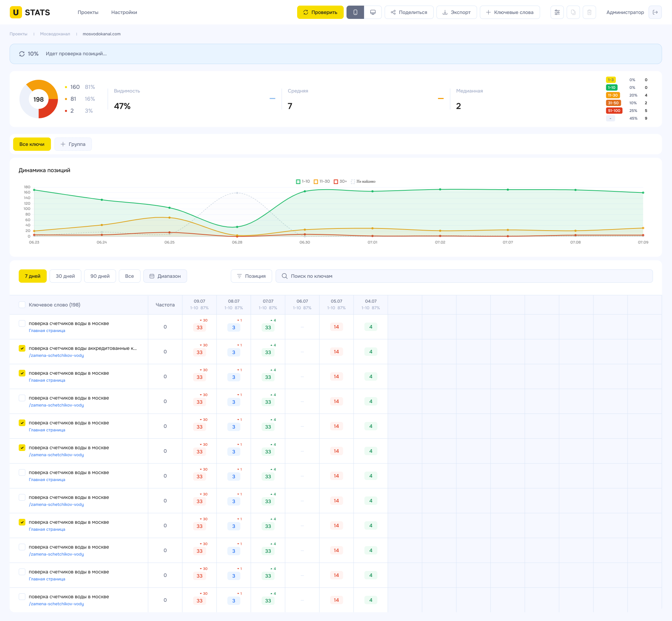
Task: Click the Администратор user name
Action: pos(625,12)
